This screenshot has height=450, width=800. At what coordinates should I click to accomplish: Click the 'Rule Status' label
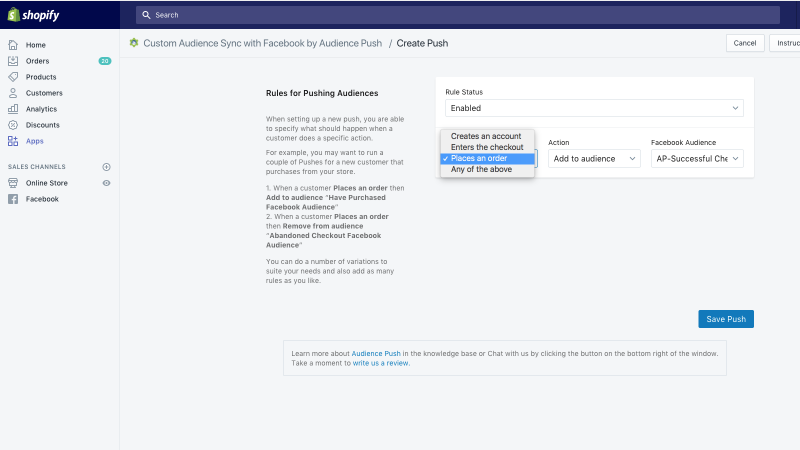coord(464,92)
